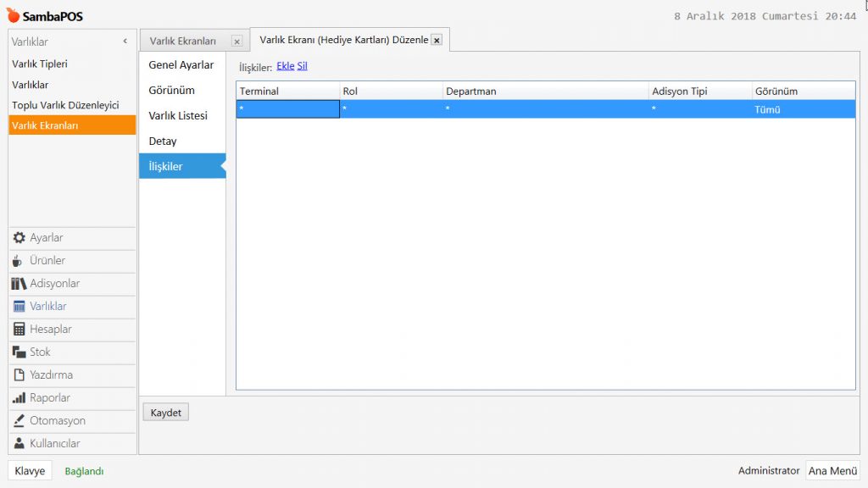
Task: Close the Hediye Kartları Düzenle tab
Action: [437, 41]
